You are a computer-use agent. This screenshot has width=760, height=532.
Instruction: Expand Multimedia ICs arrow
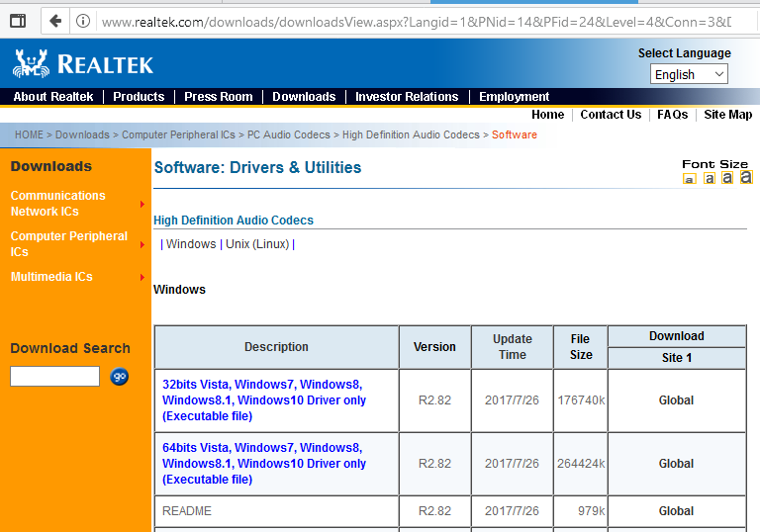click(x=142, y=277)
